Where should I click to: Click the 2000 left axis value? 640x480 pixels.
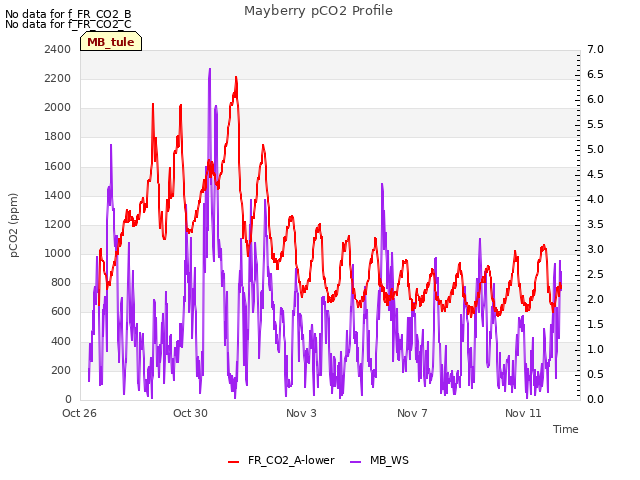58,107
